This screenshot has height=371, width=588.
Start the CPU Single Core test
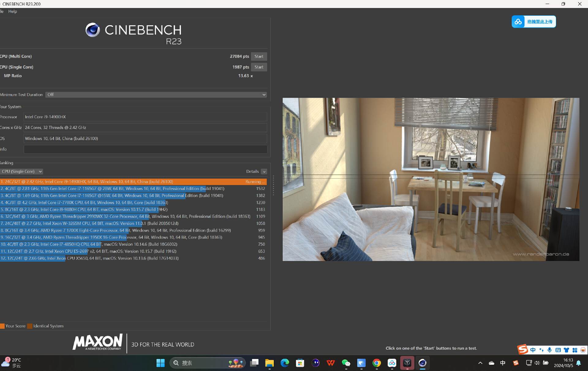259,67
